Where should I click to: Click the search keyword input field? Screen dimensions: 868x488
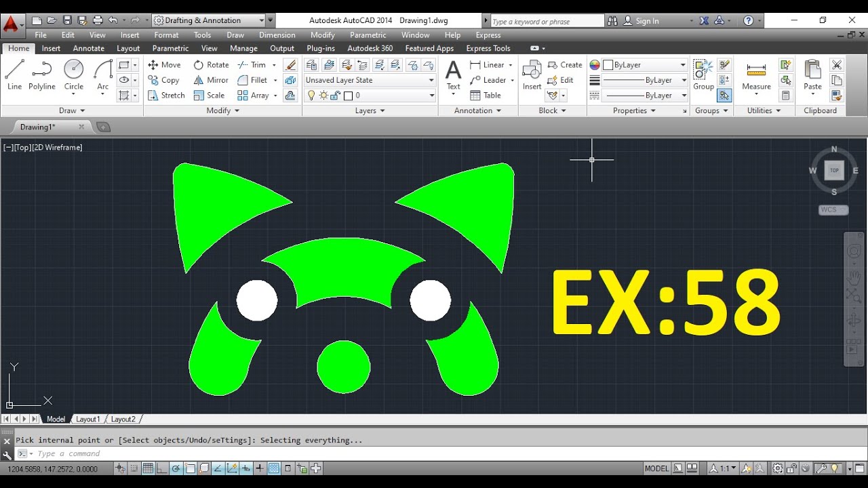[x=547, y=21]
